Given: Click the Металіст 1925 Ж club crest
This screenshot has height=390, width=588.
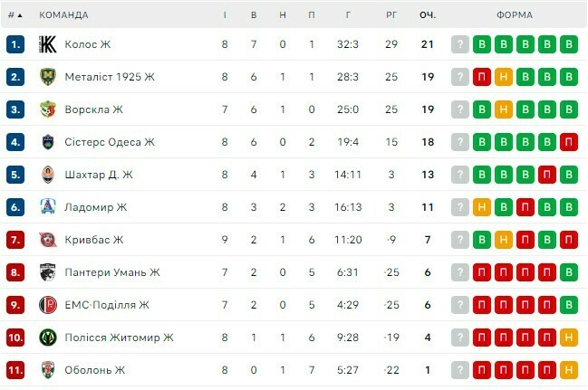Looking at the screenshot, I should tap(48, 77).
